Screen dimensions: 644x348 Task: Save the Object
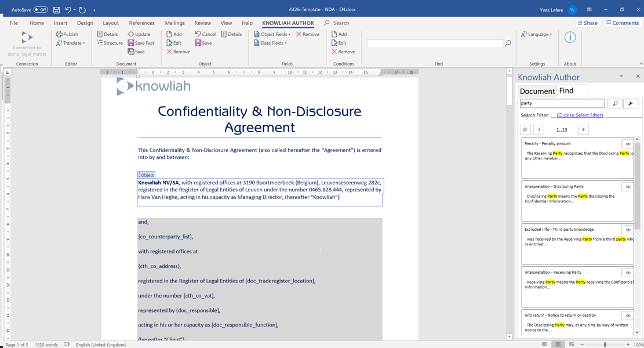click(203, 43)
